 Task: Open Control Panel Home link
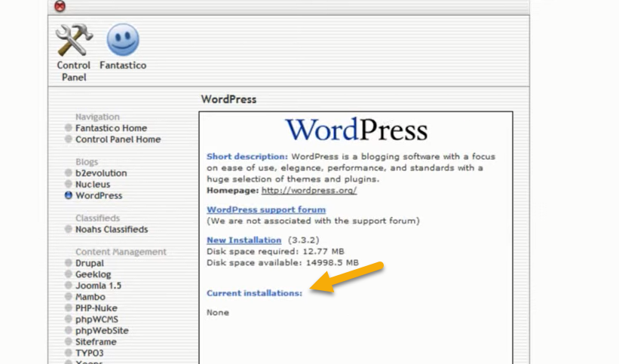click(x=118, y=139)
